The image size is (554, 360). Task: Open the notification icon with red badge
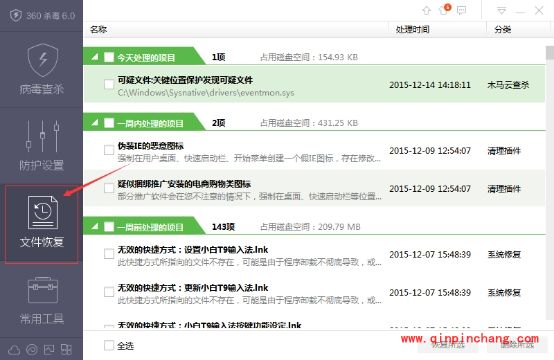pyautogui.click(x=444, y=10)
